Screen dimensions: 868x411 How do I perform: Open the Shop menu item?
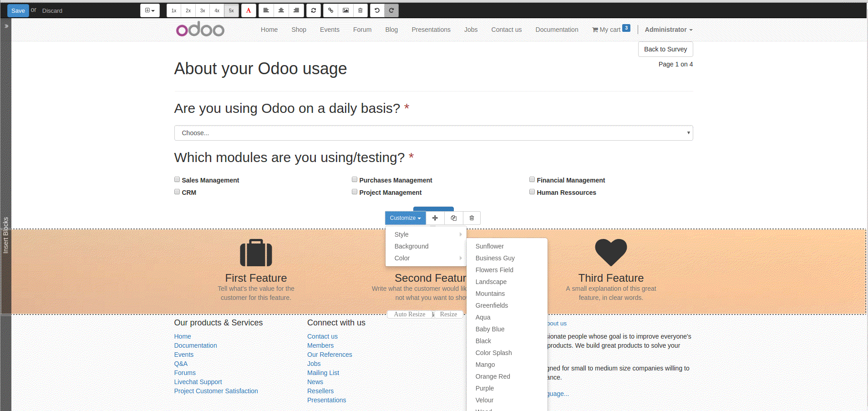click(x=299, y=30)
